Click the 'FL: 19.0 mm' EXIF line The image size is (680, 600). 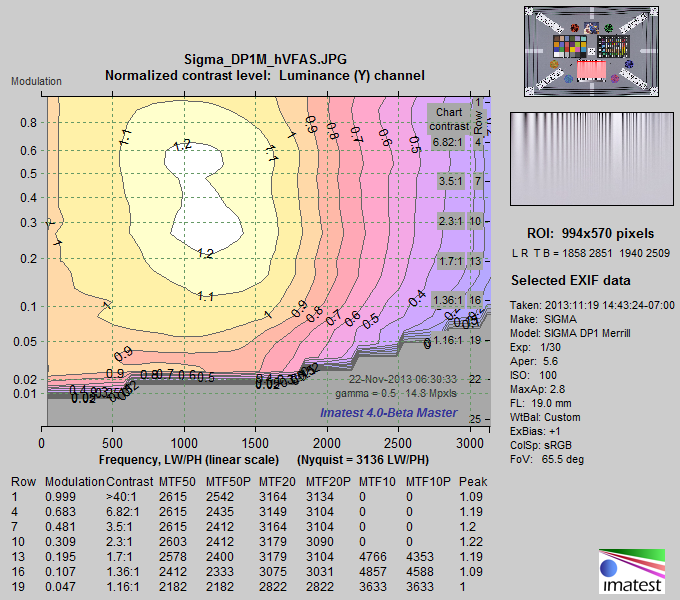pyautogui.click(x=540, y=403)
